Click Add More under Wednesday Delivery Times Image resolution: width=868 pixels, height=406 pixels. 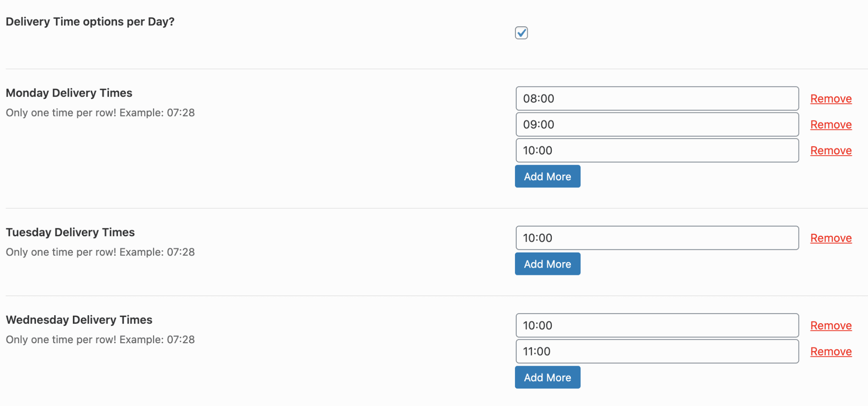pos(547,377)
